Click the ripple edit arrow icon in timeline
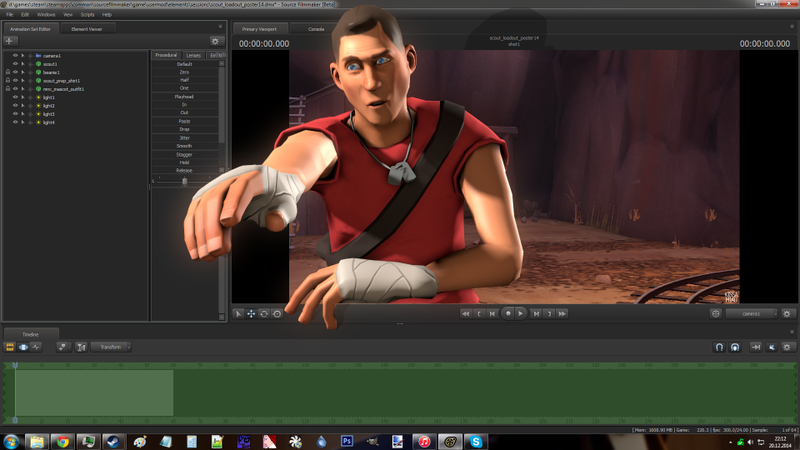800x450 pixels. tap(756, 347)
